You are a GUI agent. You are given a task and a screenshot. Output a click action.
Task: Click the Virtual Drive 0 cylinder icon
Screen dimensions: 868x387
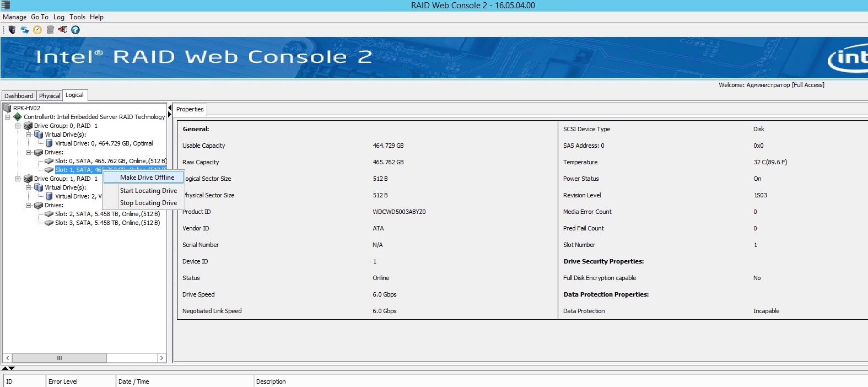pos(49,143)
